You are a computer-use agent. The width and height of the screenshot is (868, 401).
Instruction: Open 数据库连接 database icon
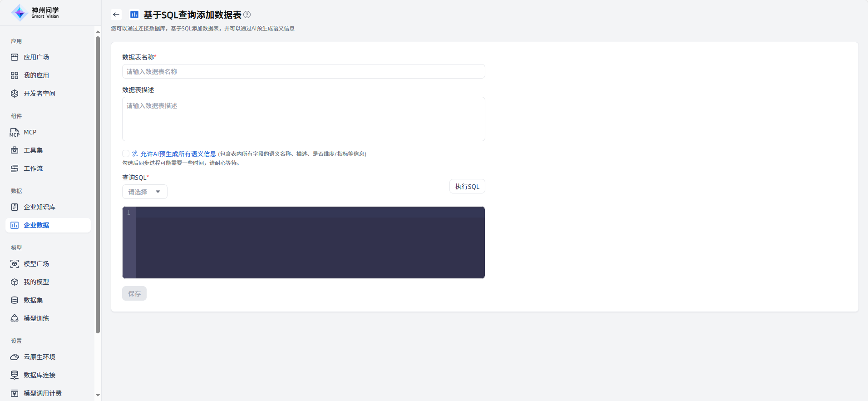(x=15, y=375)
